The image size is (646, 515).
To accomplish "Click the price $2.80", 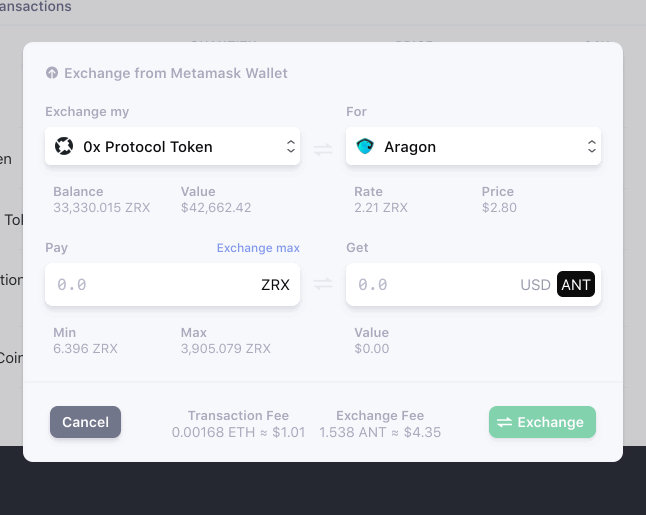I will [499, 208].
